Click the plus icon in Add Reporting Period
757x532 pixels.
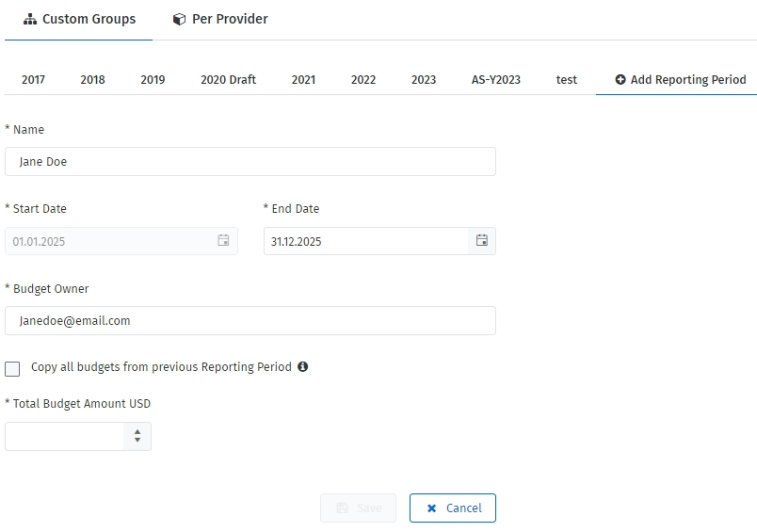coord(620,80)
